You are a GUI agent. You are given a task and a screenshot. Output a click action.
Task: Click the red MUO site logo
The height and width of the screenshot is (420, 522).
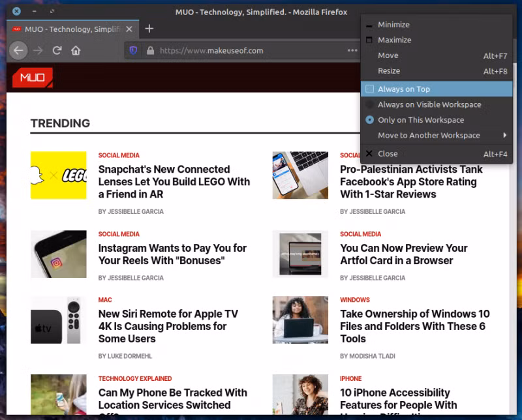(x=32, y=78)
